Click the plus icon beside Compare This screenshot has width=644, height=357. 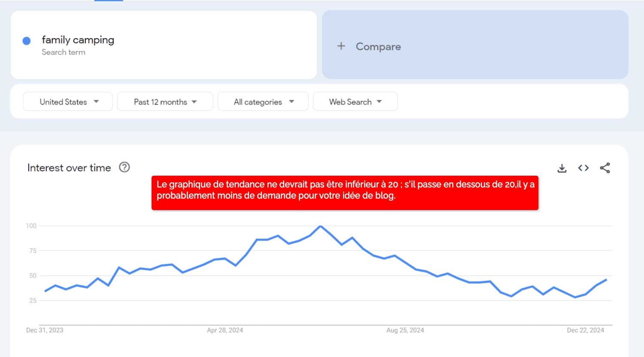pos(341,46)
